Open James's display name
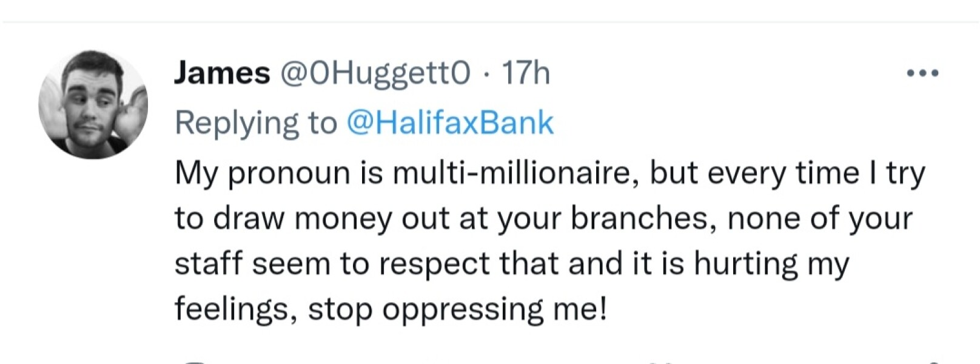The image size is (980, 364). click(220, 73)
